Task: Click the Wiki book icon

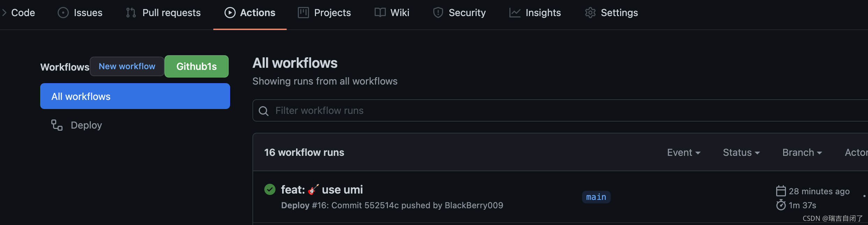Action: click(x=380, y=13)
